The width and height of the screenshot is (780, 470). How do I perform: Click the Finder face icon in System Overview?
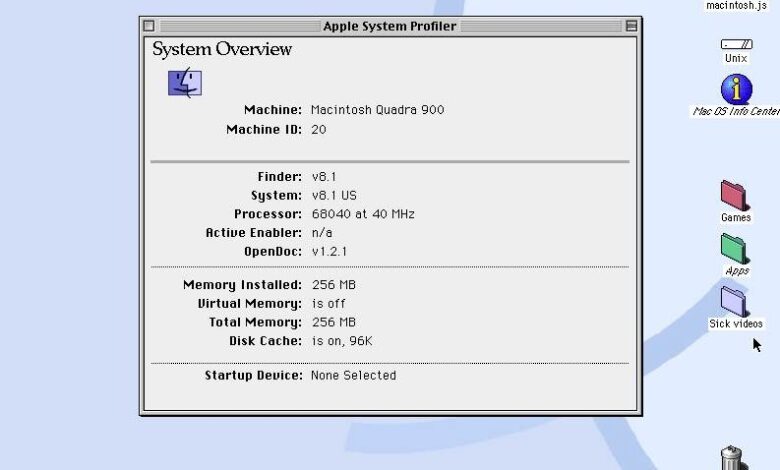[x=185, y=83]
